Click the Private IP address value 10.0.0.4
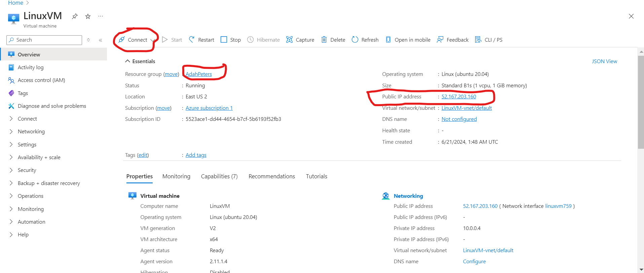Viewport: 644px width, 273px height. pos(472,228)
